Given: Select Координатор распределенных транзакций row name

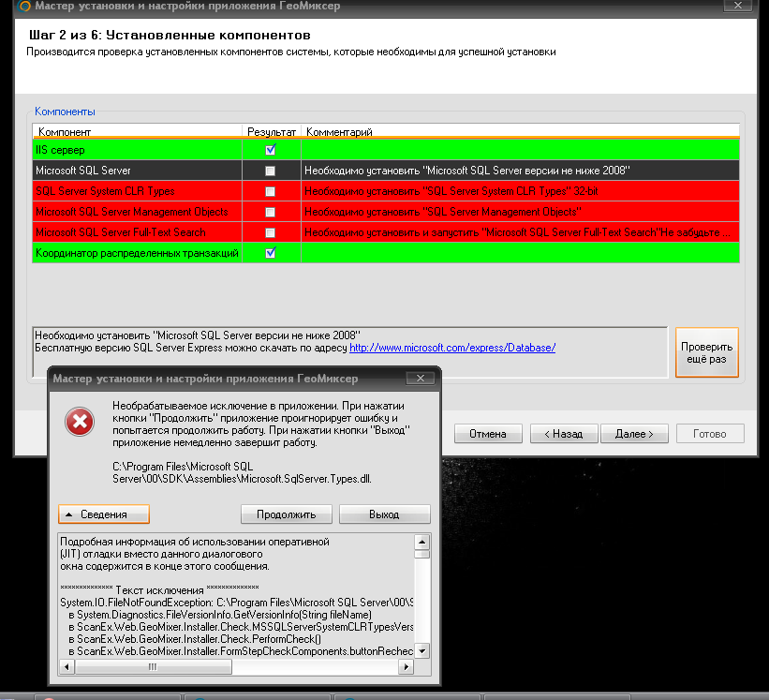Looking at the screenshot, I should coord(138,253).
